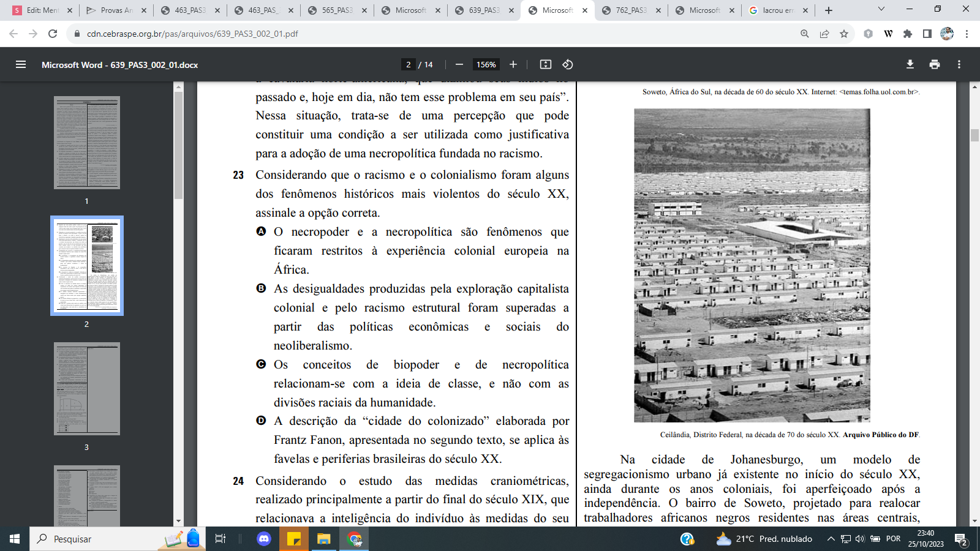This screenshot has height=551, width=980.
Task: Open PDF viewer more actions menu
Action: tap(959, 64)
